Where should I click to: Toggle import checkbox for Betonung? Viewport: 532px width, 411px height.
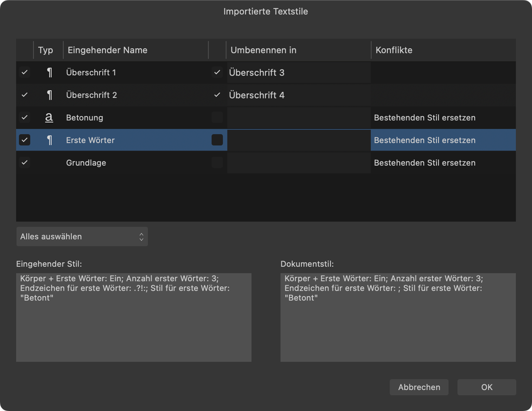pos(25,117)
